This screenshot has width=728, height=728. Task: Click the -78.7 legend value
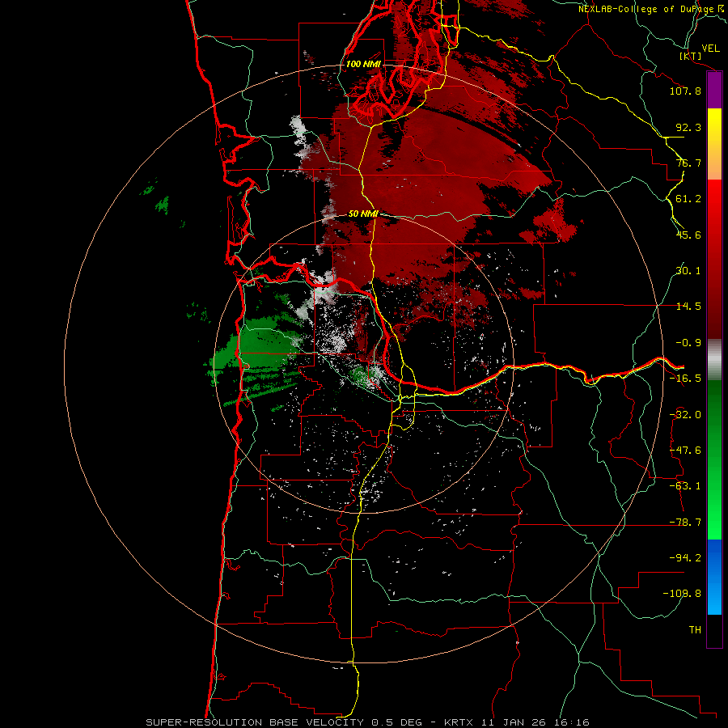(x=685, y=523)
